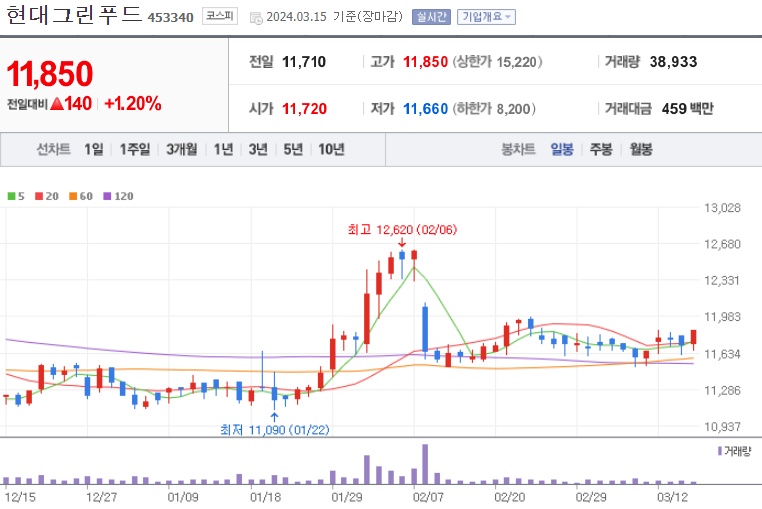This screenshot has width=762, height=509.
Task: Click the change amount ▲140
Action: 71,104
